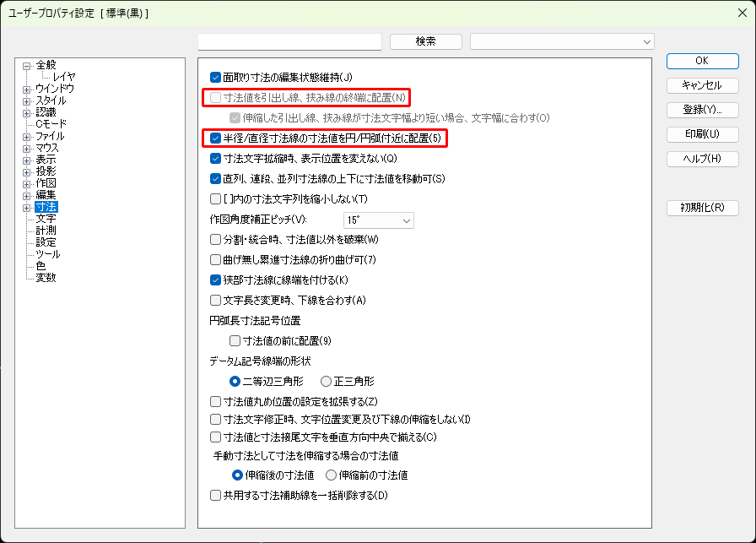The image size is (756, 543).
Task: Check 寸法値の前に配置 option
Action: tap(235, 341)
